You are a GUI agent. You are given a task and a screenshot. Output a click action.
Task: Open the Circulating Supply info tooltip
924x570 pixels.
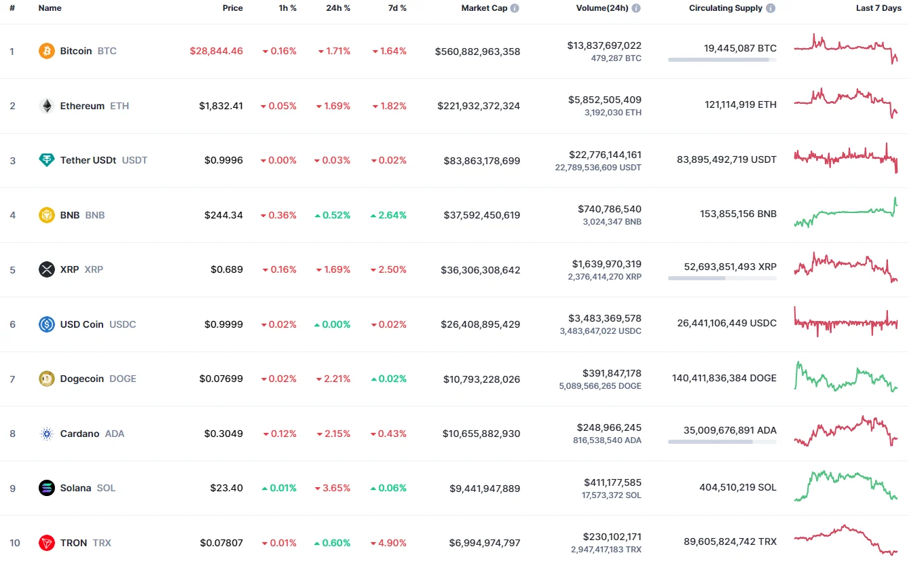(x=771, y=7)
